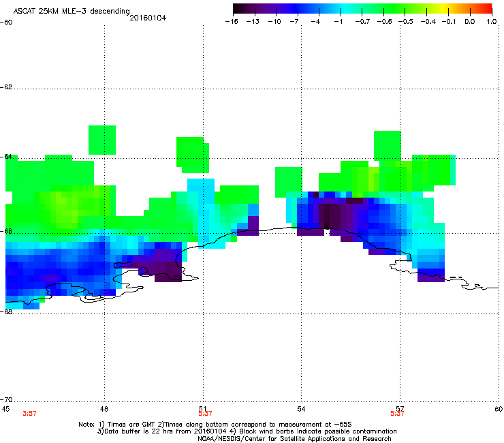Click the '-0.7' colorbar tick label

tap(362, 22)
